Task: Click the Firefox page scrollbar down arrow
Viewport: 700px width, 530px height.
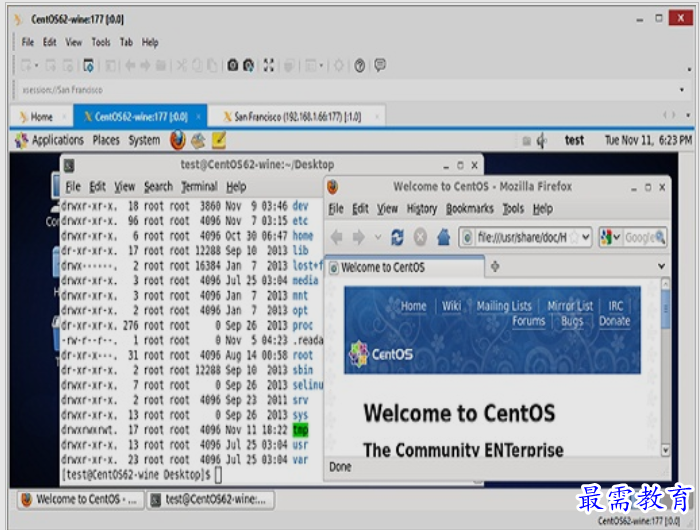Action: tap(665, 450)
